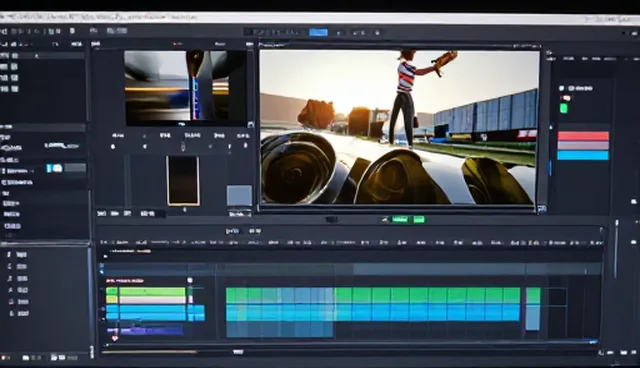Select the light green clip at timeline start
Screen dimensions: 640x368
[152, 291]
